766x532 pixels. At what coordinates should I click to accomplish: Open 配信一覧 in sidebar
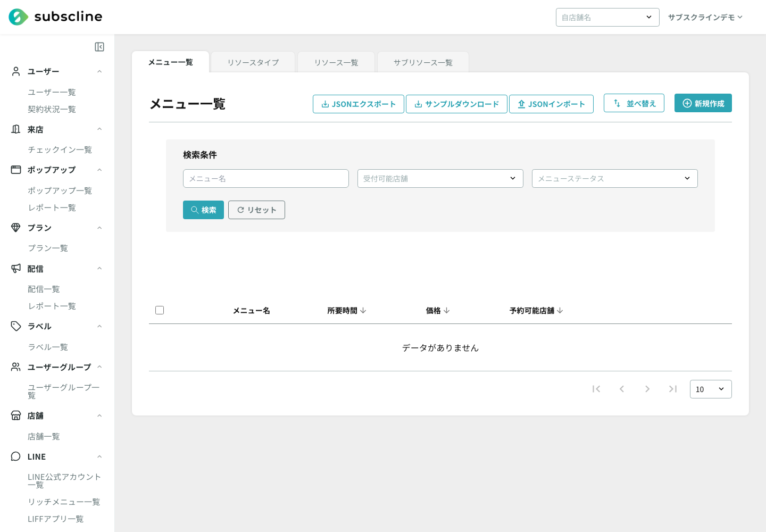[x=44, y=289]
